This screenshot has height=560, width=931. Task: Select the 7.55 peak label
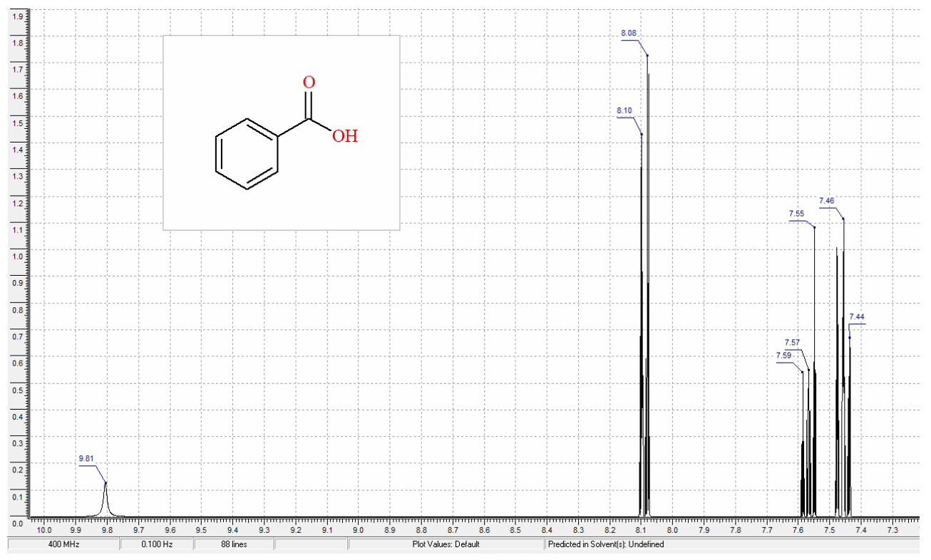point(795,213)
